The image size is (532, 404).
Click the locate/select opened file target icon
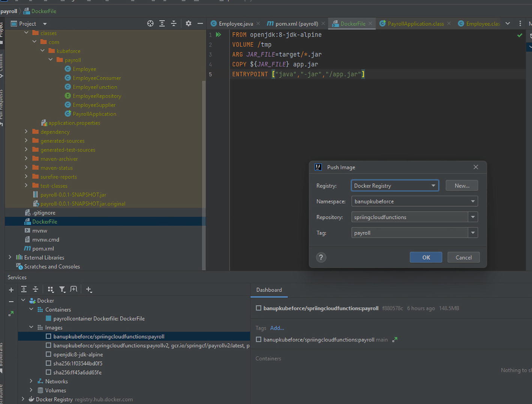tap(150, 24)
